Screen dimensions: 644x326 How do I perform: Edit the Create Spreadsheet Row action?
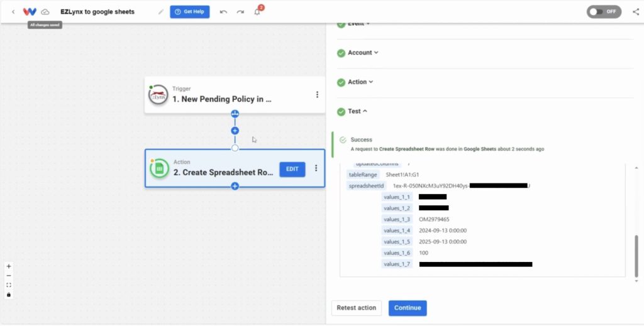point(292,170)
